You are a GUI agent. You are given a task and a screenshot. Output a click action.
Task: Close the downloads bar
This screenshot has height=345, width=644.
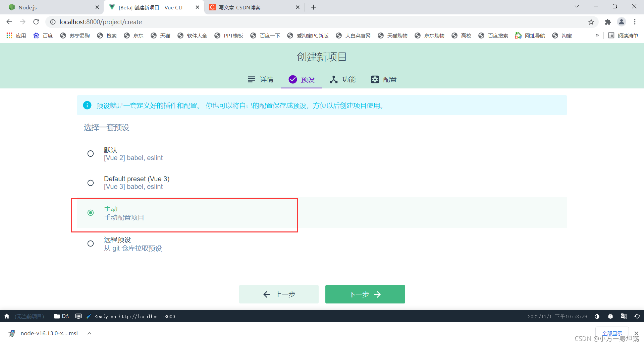coord(636,333)
